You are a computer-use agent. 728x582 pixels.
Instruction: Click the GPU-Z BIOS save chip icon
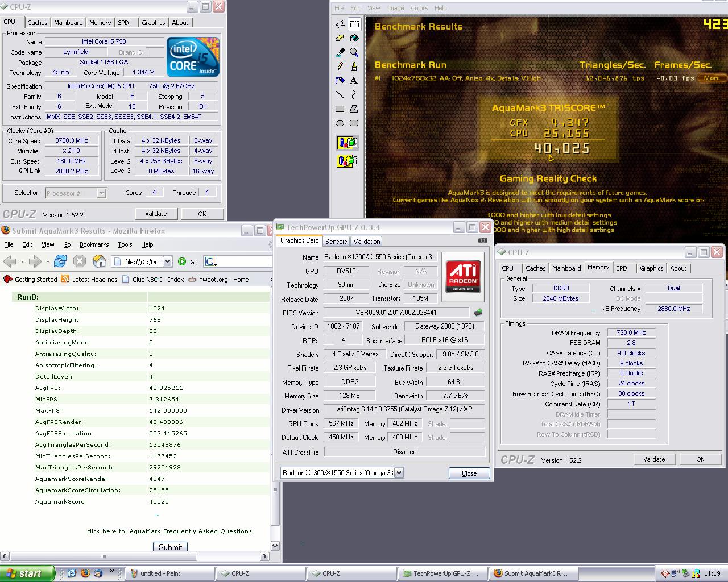click(478, 313)
